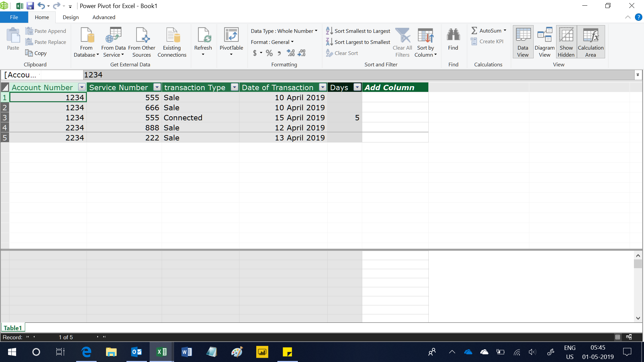
Task: Switch to Diagram View
Action: 545,42
